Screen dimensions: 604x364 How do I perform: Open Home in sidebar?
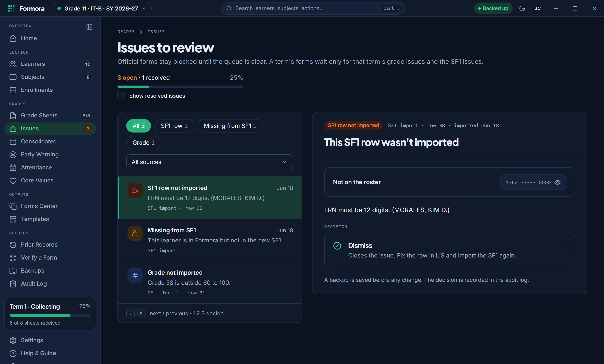click(50, 38)
